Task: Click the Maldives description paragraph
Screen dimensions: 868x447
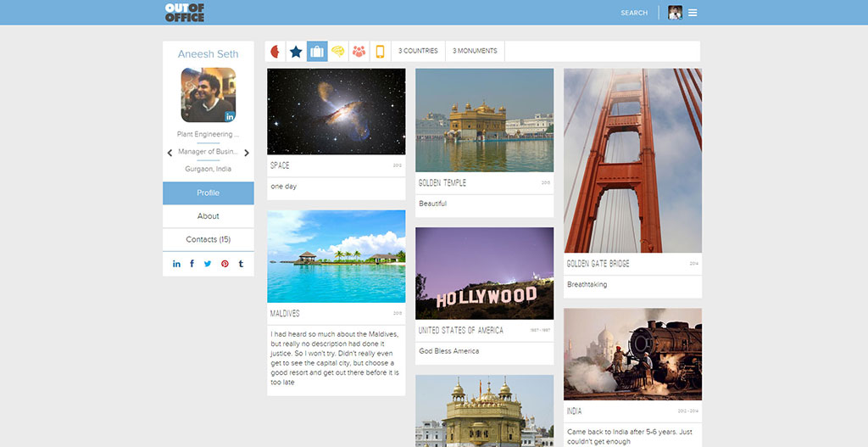Action: click(x=335, y=358)
